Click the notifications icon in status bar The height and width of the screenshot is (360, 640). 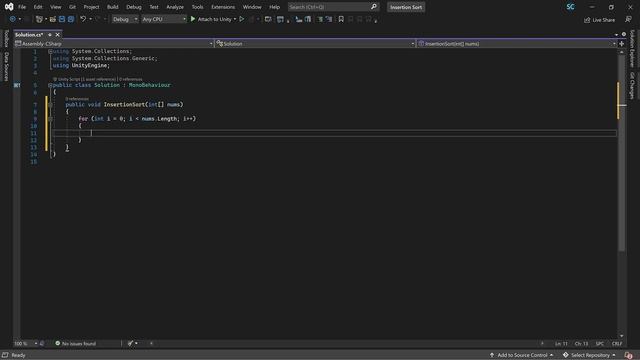[x=629, y=355]
